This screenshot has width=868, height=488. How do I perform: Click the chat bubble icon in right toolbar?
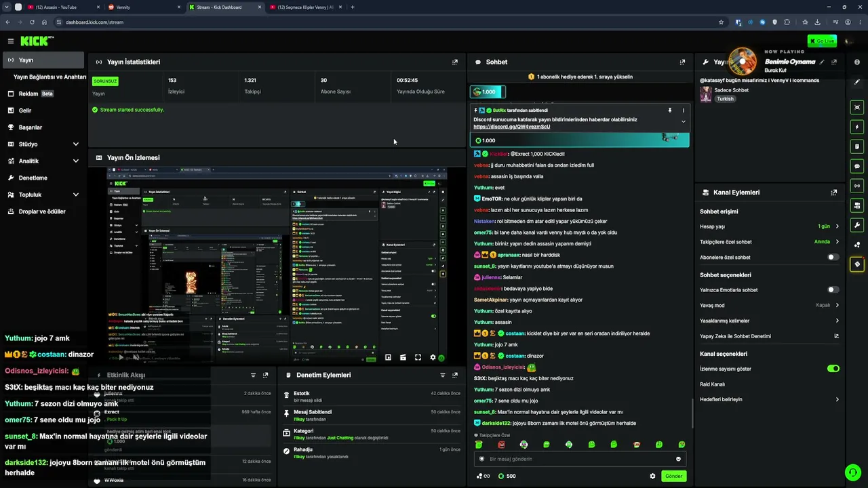(x=857, y=166)
